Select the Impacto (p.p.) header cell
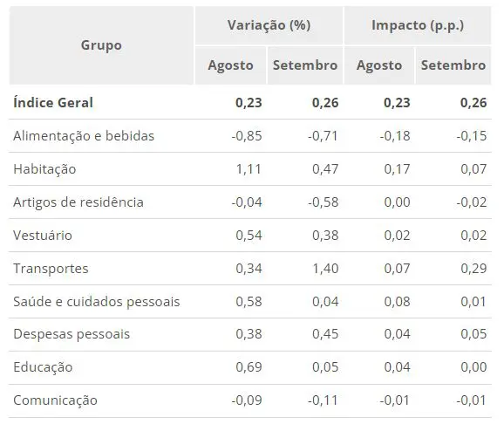Viewport: 504px width, 424px height. click(418, 25)
